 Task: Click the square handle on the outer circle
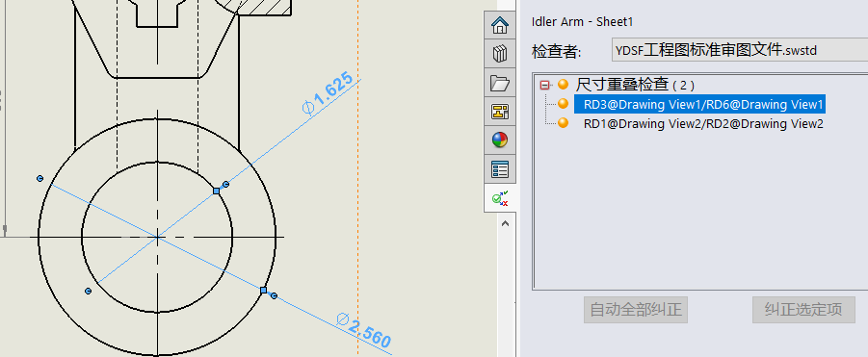pos(264,291)
